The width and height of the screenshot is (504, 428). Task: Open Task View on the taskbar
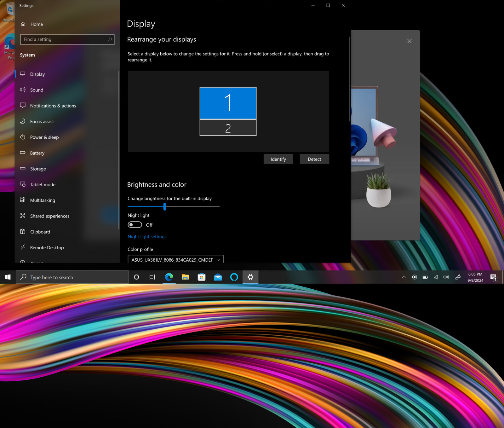(152, 277)
